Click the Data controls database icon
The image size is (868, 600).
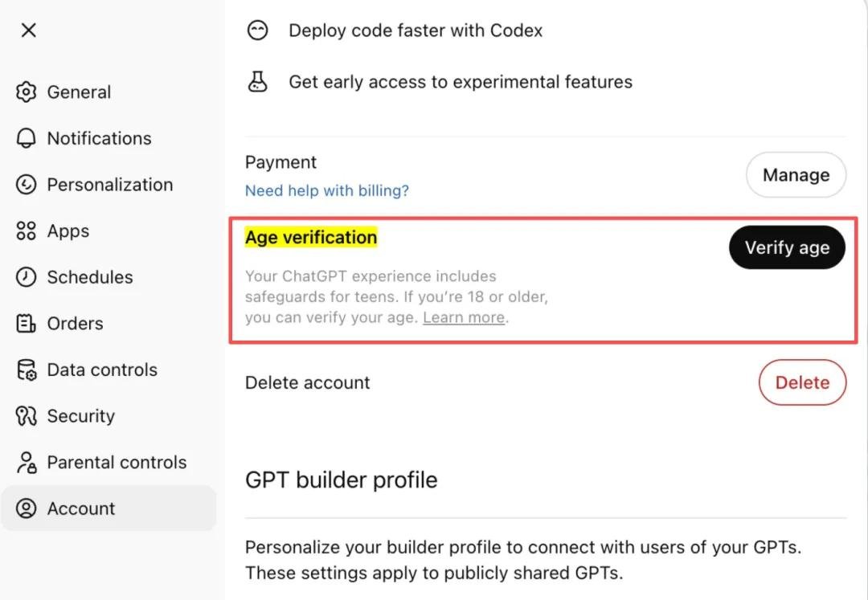pos(27,370)
